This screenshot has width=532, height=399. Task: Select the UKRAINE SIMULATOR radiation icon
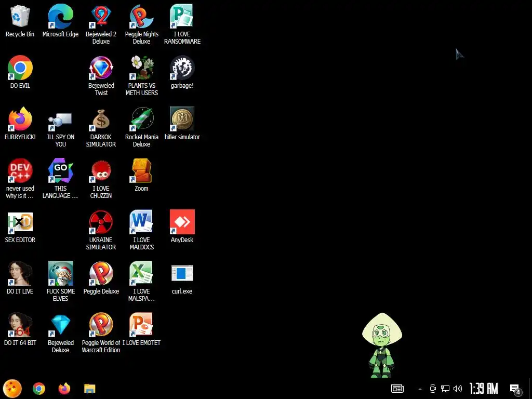pos(101,230)
